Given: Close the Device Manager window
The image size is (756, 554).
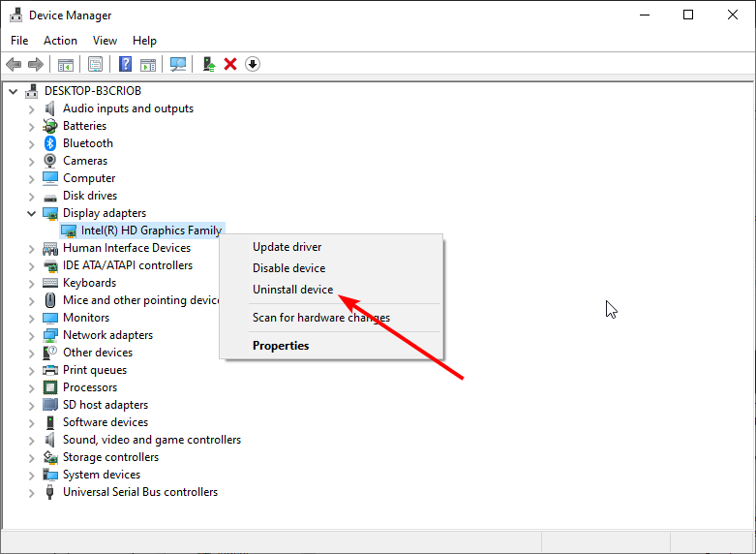Looking at the screenshot, I should tap(733, 15).
